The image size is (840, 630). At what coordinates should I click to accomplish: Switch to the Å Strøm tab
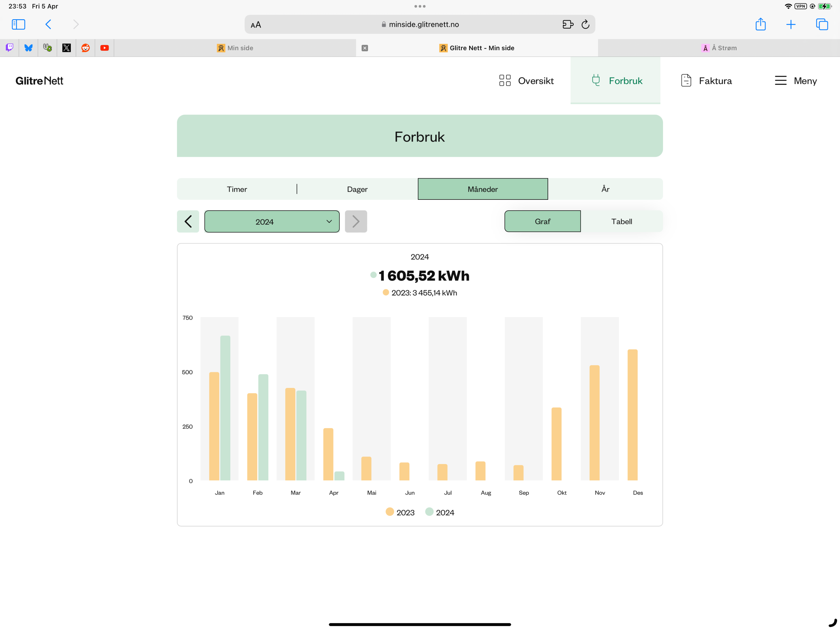click(719, 48)
